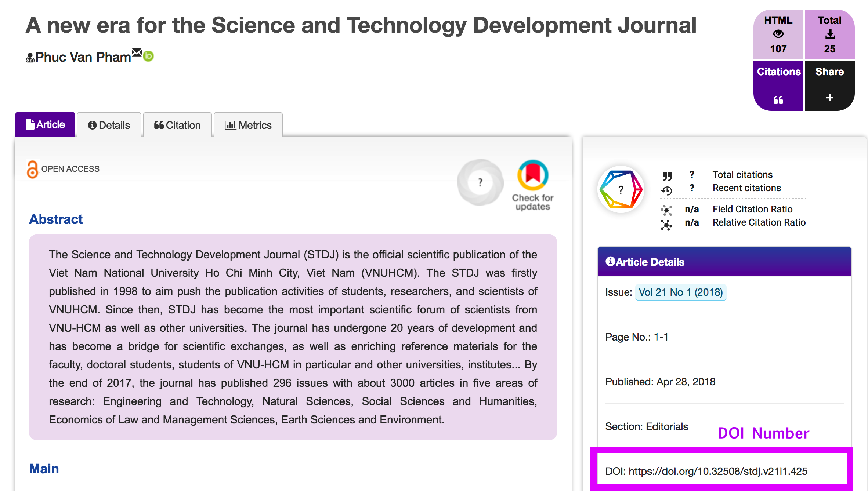Click the Open Access padlock icon
This screenshot has width=868, height=491.
click(x=32, y=169)
